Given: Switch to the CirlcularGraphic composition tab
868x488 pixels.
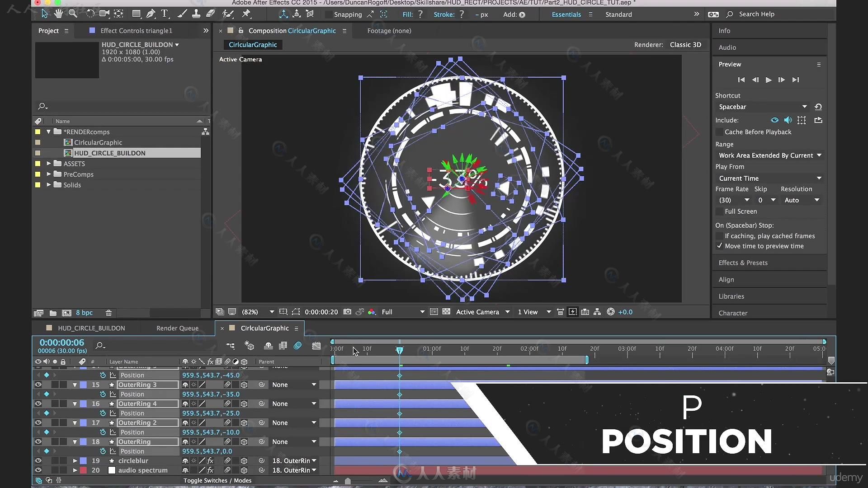Looking at the screenshot, I should (x=264, y=328).
